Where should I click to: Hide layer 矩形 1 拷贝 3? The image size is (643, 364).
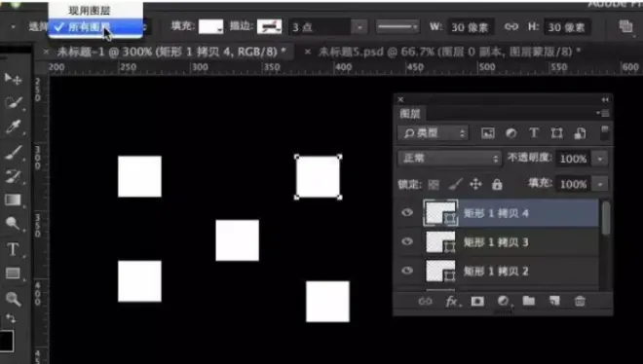(407, 241)
